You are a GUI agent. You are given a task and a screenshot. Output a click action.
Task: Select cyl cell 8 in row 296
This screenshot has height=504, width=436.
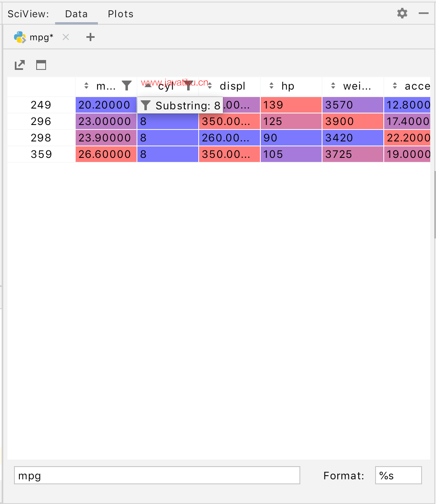pyautogui.click(x=168, y=121)
